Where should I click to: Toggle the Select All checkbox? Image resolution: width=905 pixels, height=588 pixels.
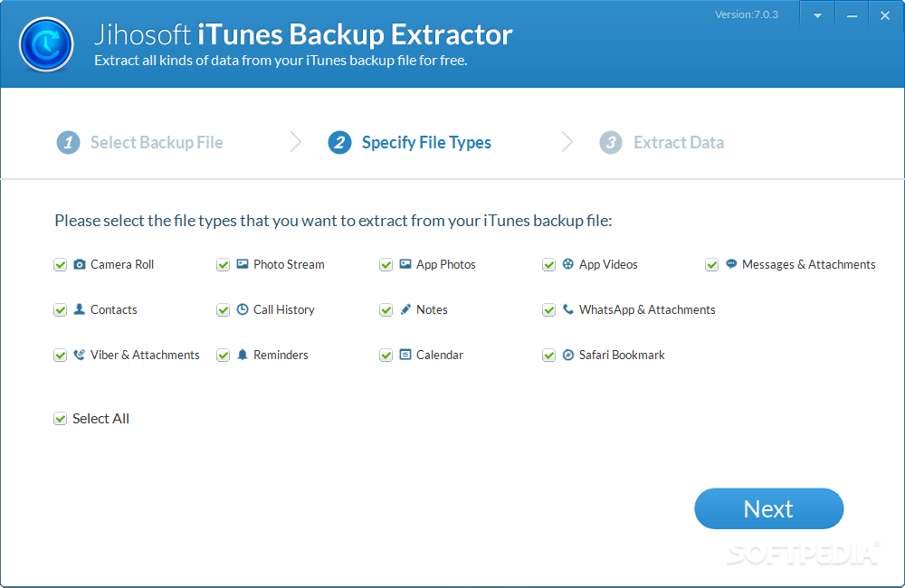tap(60, 419)
